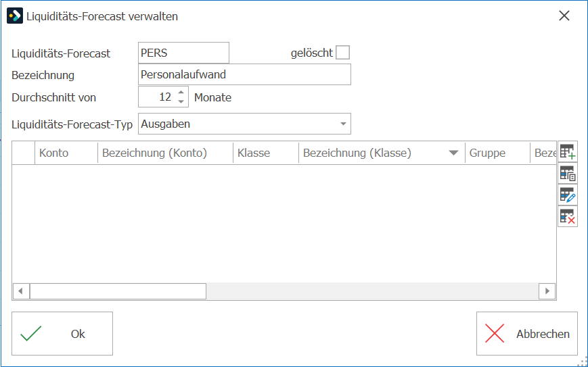Click the horizontal scrollbar thumb
Viewport: 588px width, 367px height.
tap(118, 291)
